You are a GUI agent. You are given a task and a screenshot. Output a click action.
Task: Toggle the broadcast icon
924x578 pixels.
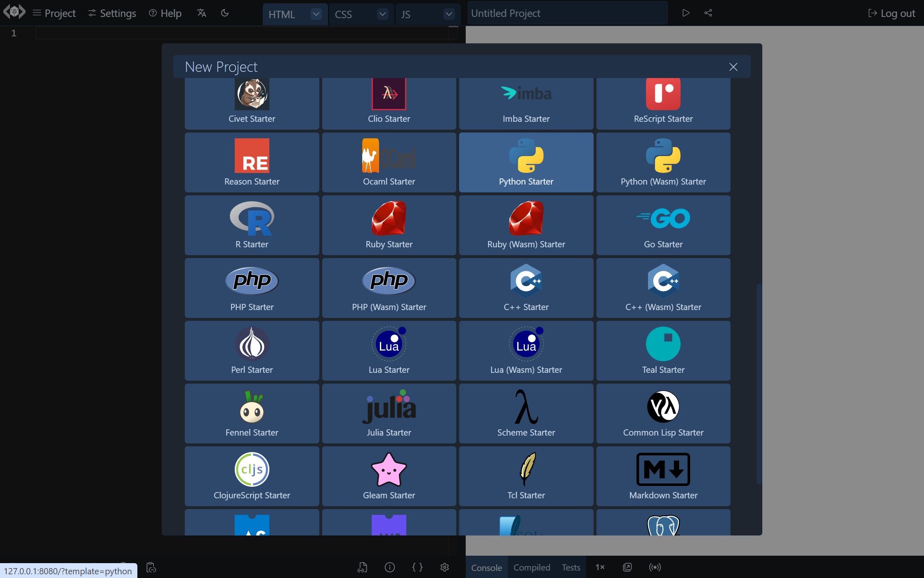click(655, 567)
